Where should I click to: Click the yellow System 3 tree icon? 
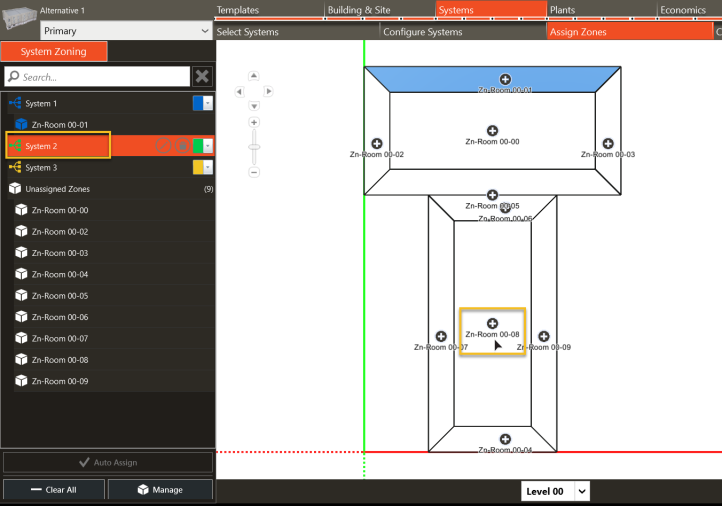click(15, 167)
